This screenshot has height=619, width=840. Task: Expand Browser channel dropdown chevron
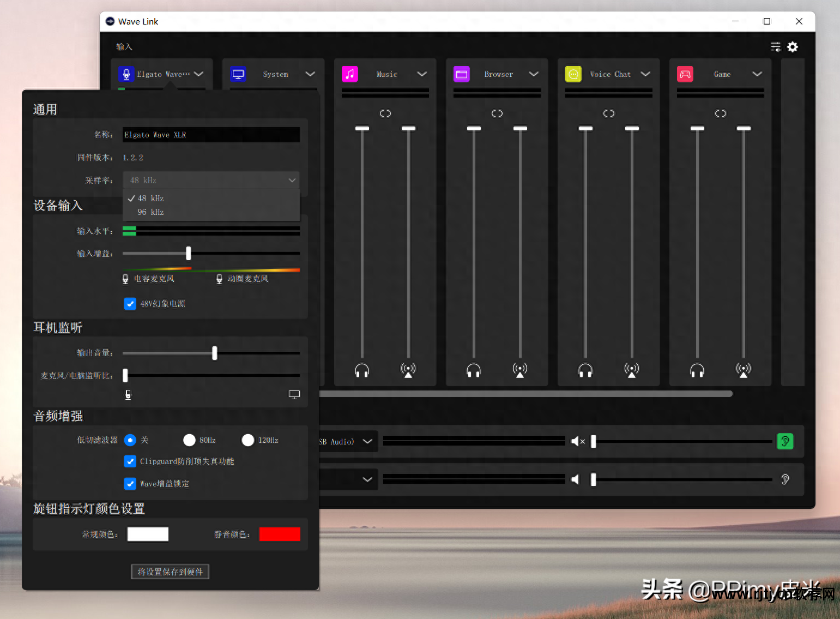click(534, 74)
